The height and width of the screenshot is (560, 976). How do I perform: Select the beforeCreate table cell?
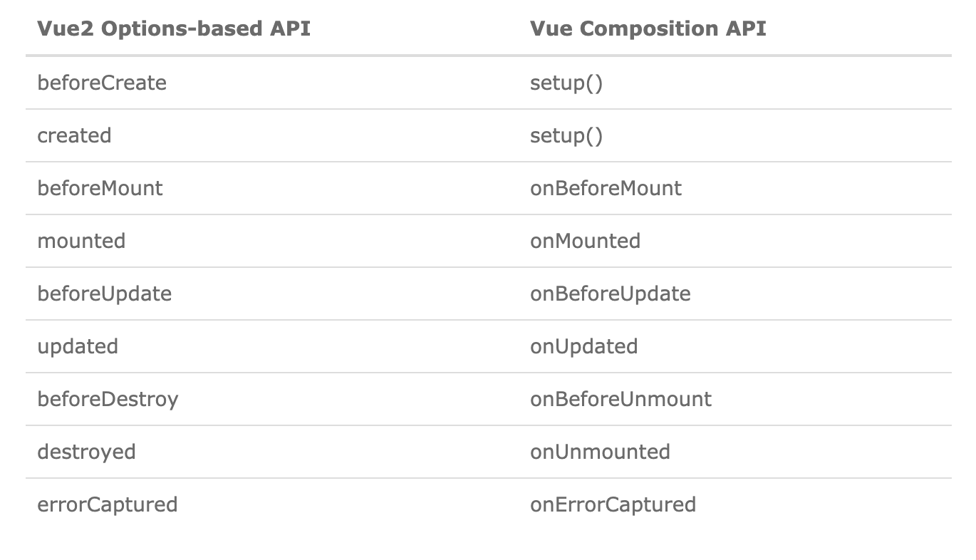pyautogui.click(x=102, y=83)
